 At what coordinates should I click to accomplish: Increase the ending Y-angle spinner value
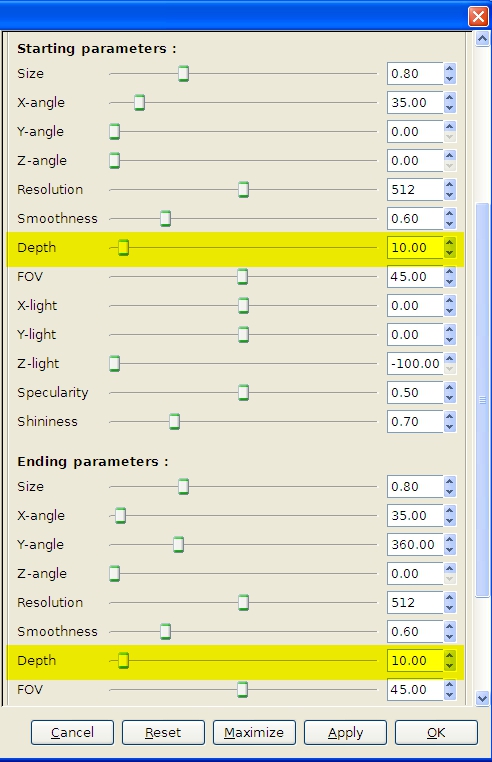tap(450, 539)
